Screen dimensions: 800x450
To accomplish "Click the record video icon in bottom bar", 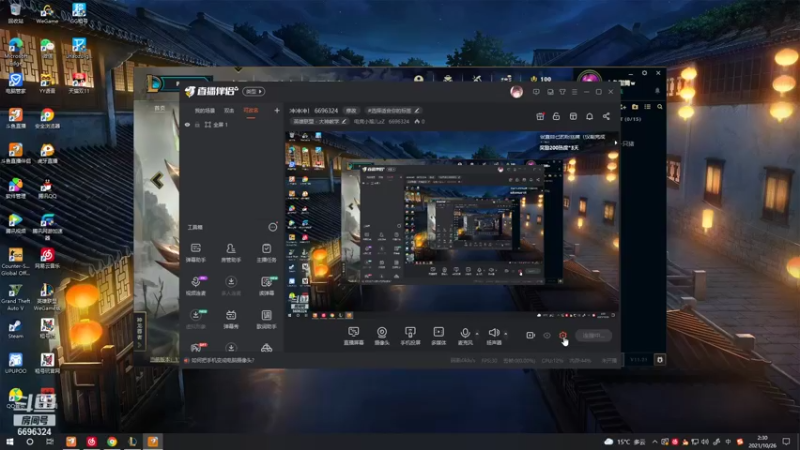I will coord(530,335).
